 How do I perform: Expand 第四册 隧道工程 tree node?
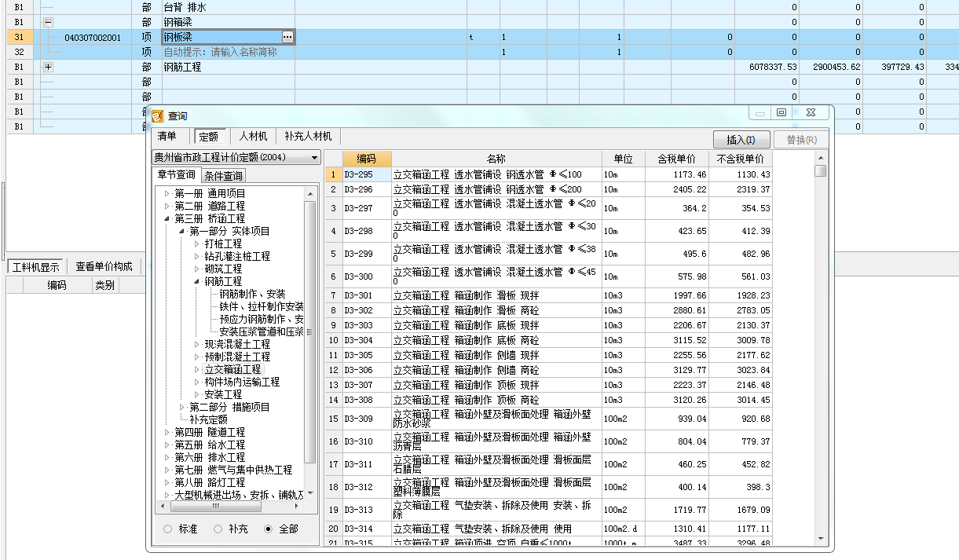167,432
